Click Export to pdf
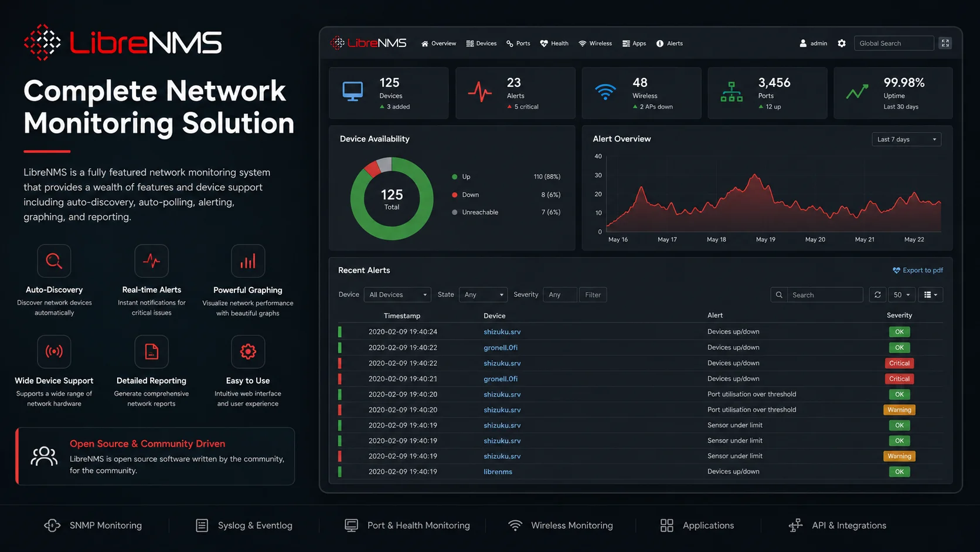 pos(918,270)
